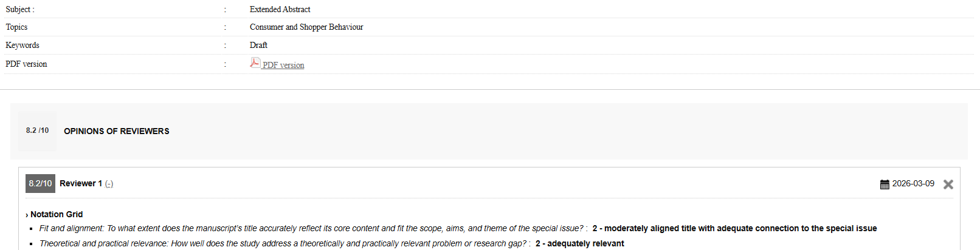Click the "Consumer and Shopper Behaviour" topic

[x=306, y=27]
